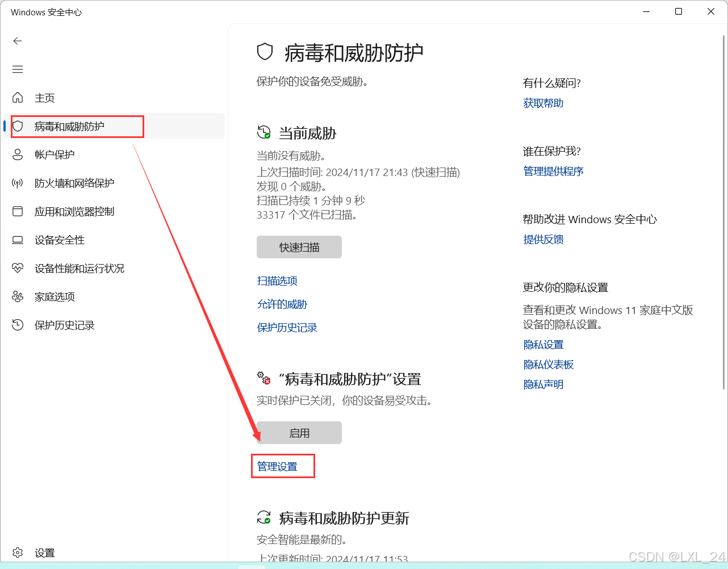Click the clock icon for 保护历史记录
Screen dimensions: 728x569
pos(18,325)
